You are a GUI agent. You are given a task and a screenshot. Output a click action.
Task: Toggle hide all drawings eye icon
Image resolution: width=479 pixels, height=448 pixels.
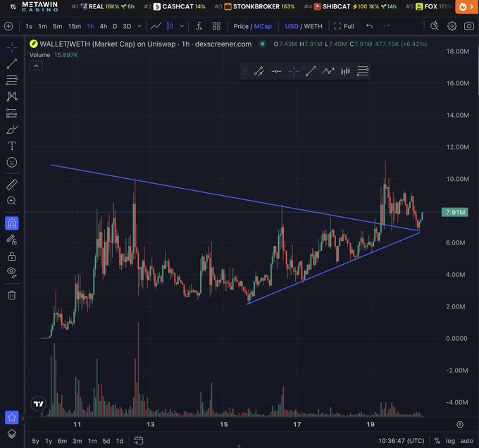[12, 272]
